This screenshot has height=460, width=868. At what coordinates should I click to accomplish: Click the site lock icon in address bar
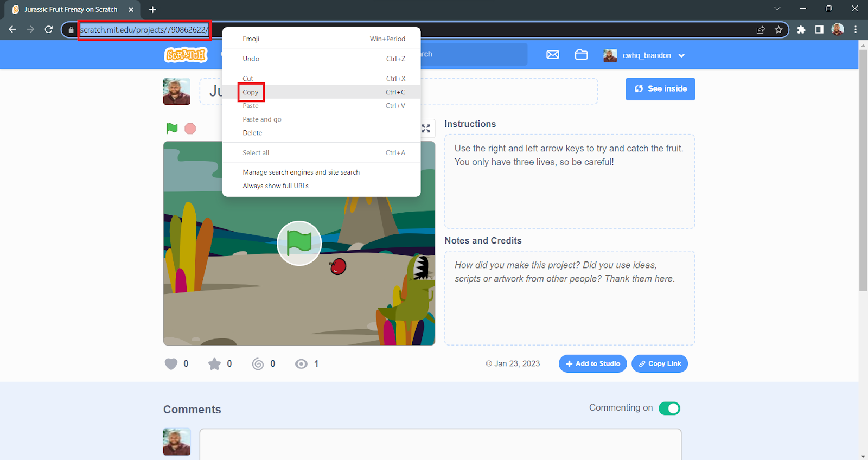(71, 30)
